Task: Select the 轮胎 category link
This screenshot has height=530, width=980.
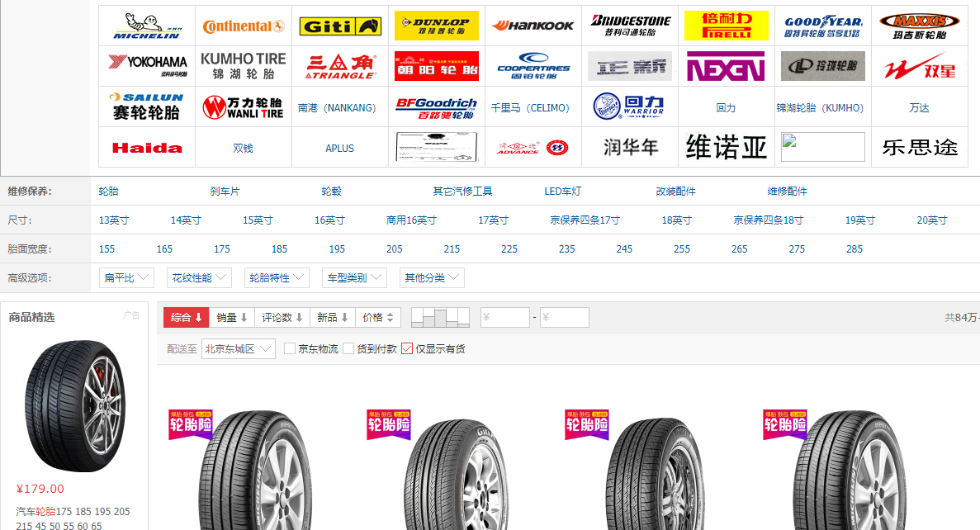Action: (109, 192)
